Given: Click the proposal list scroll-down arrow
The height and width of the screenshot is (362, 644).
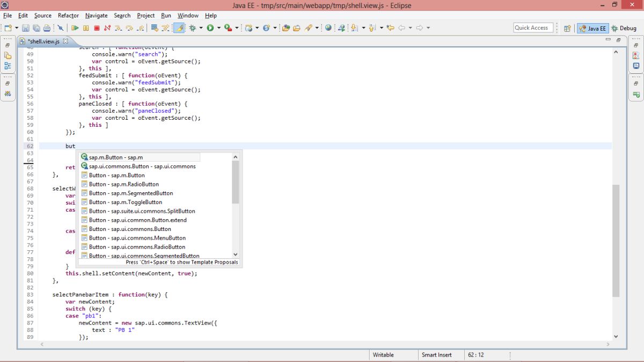Looking at the screenshot, I should (x=236, y=255).
